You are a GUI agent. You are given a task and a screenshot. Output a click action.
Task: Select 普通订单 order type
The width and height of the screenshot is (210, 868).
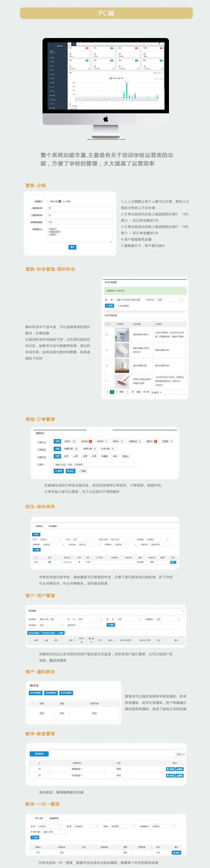pyautogui.click(x=71, y=449)
